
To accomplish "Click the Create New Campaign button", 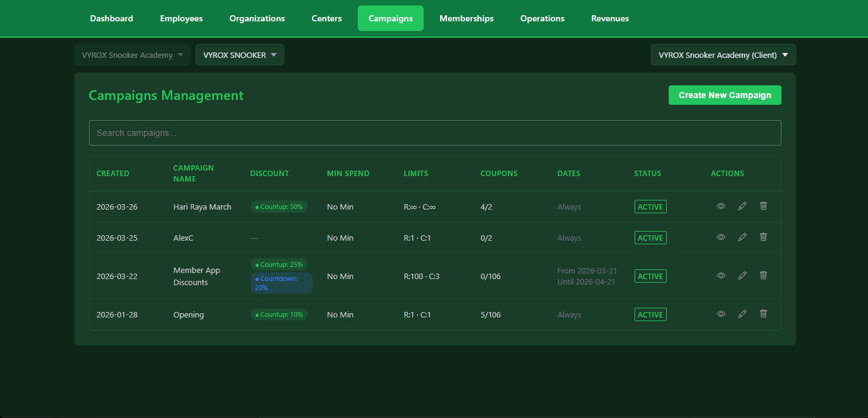I will (x=725, y=95).
